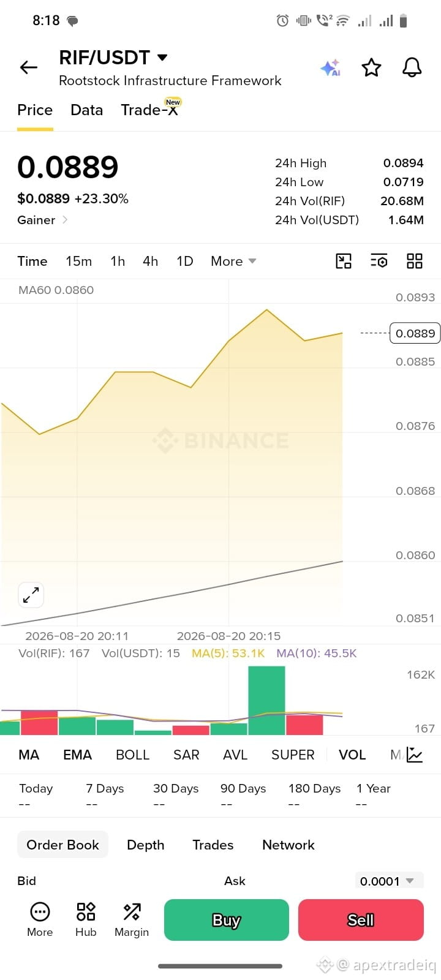The height and width of the screenshot is (980, 441).
Task: Switch to the Data tab
Action: (86, 110)
